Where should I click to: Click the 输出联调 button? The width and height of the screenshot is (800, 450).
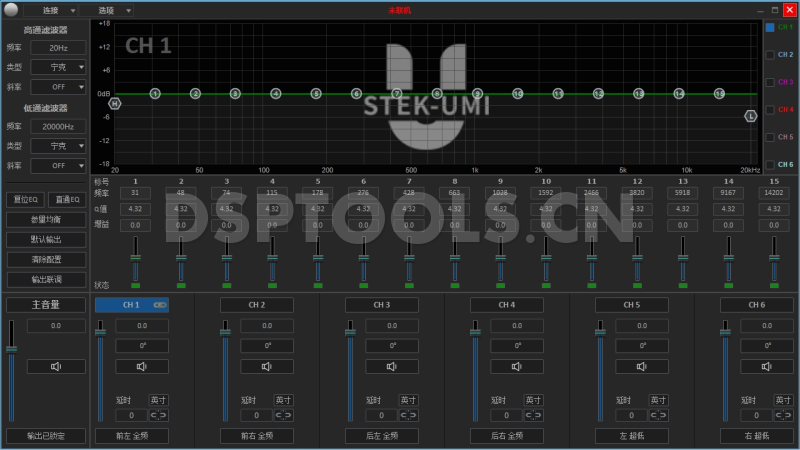[46, 279]
